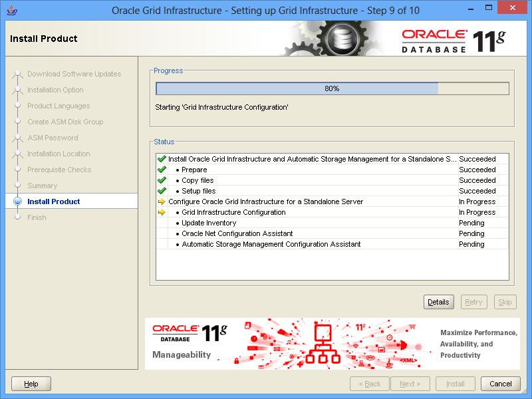Click In Progress status of Grid Infrastructure Configuration
Image resolution: width=532 pixels, height=399 pixels.
click(x=477, y=212)
